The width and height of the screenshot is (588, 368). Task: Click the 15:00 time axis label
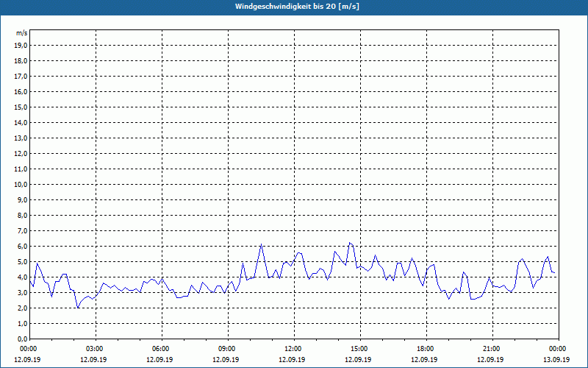click(x=359, y=349)
